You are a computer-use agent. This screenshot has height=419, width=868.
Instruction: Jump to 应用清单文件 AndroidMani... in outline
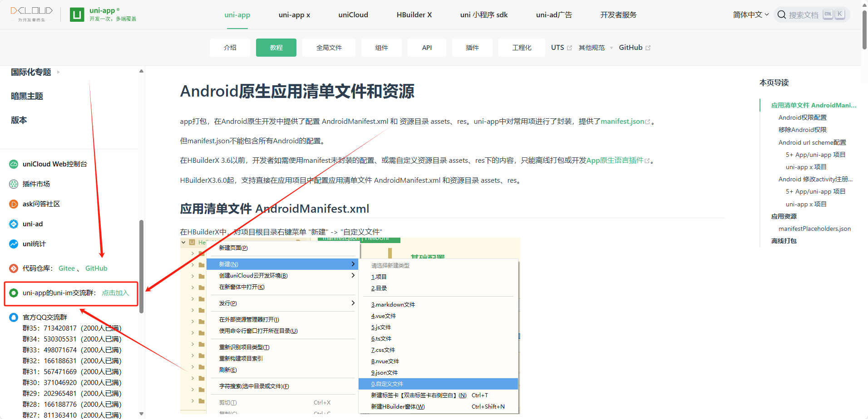tap(814, 105)
